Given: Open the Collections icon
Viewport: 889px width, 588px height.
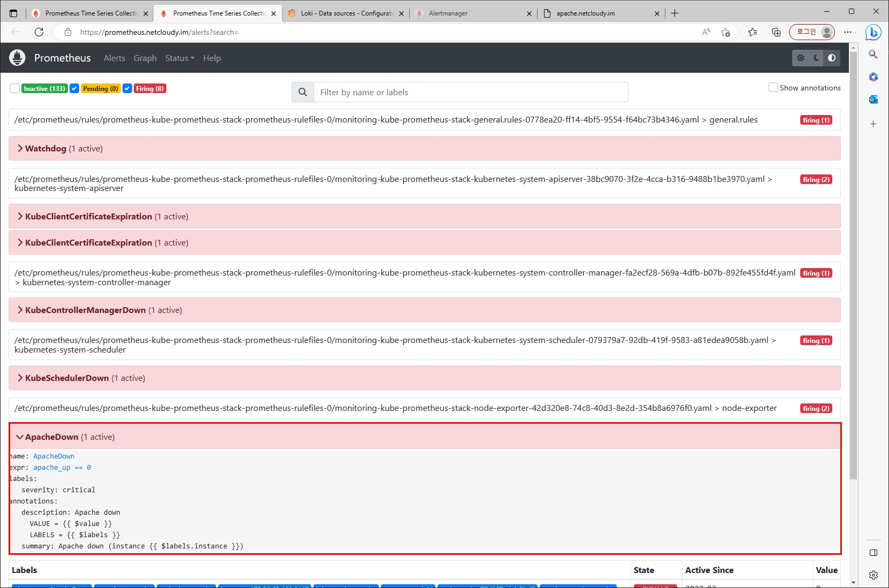Looking at the screenshot, I should click(x=776, y=32).
